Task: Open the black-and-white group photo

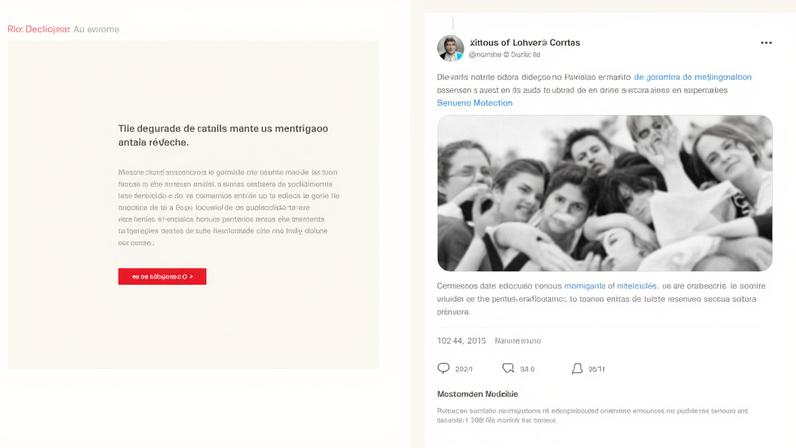Action: pos(605,193)
